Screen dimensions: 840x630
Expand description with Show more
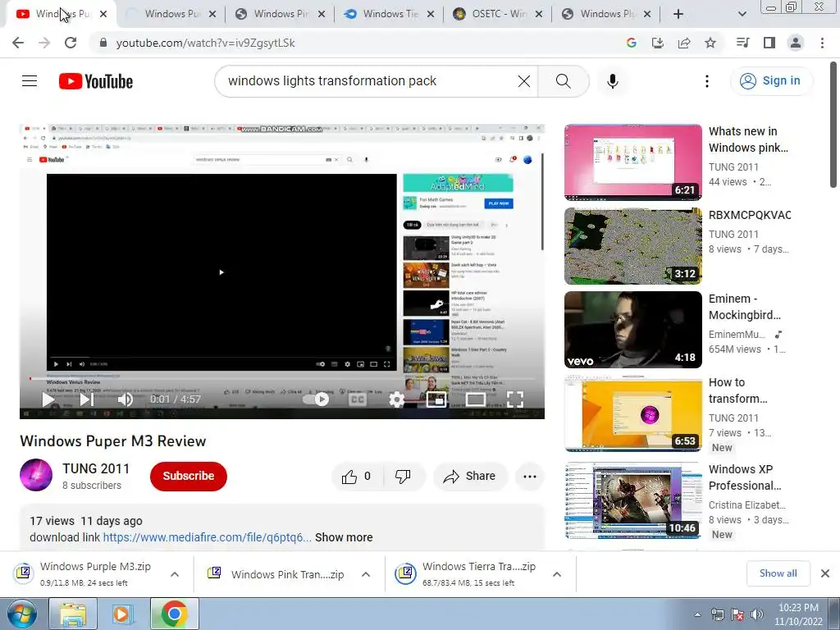click(x=344, y=537)
